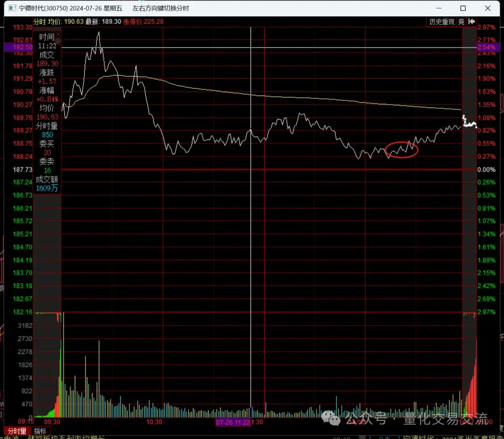
Task: Click the 涨幅 +0.84% value in info panel
Action: (47, 99)
